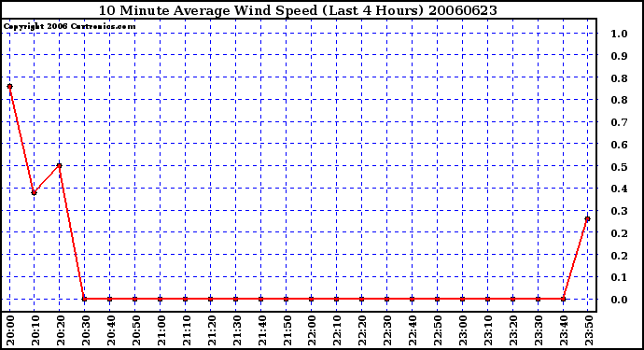Select the 23:20 time axis label

[x=514, y=330]
